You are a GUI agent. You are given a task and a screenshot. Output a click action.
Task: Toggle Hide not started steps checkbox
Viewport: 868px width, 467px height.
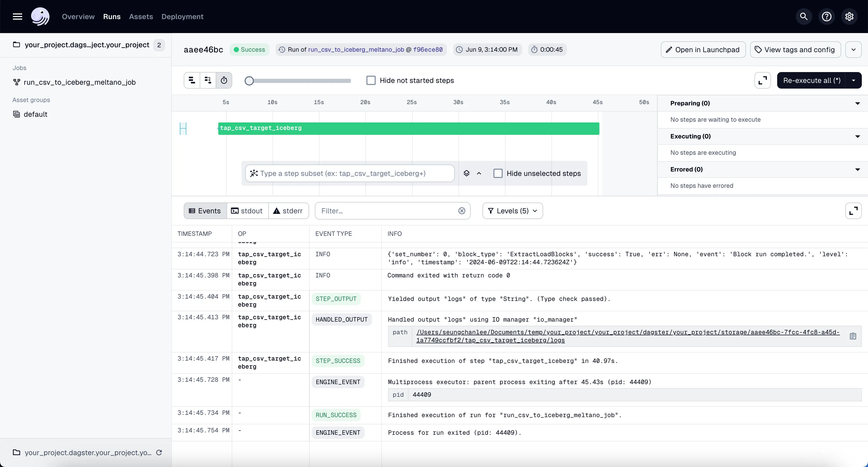coord(371,80)
